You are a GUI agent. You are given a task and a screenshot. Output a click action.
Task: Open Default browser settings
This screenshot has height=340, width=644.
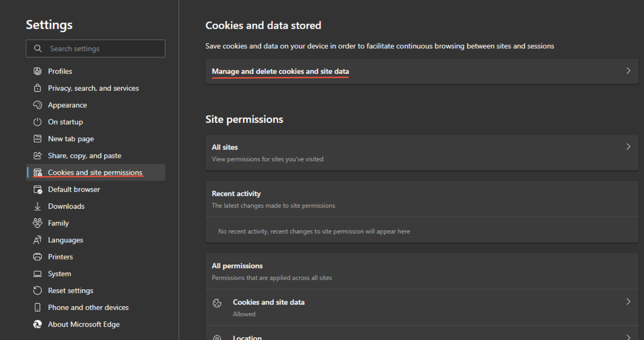coord(95,189)
